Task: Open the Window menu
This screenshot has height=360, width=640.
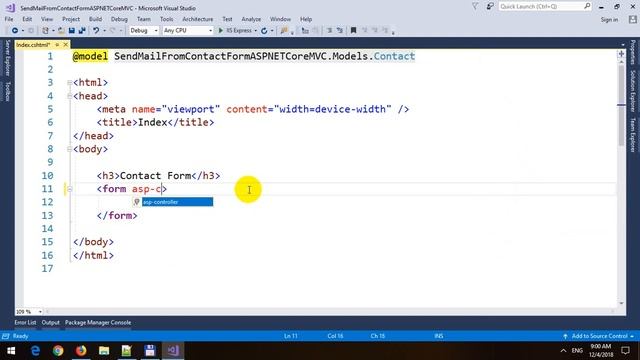Action: click(x=280, y=19)
